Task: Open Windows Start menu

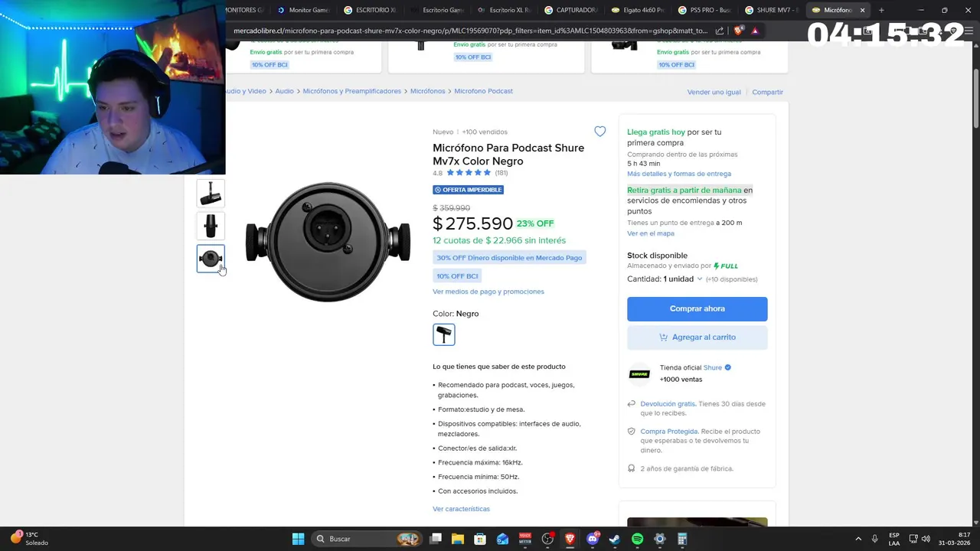Action: (298, 539)
